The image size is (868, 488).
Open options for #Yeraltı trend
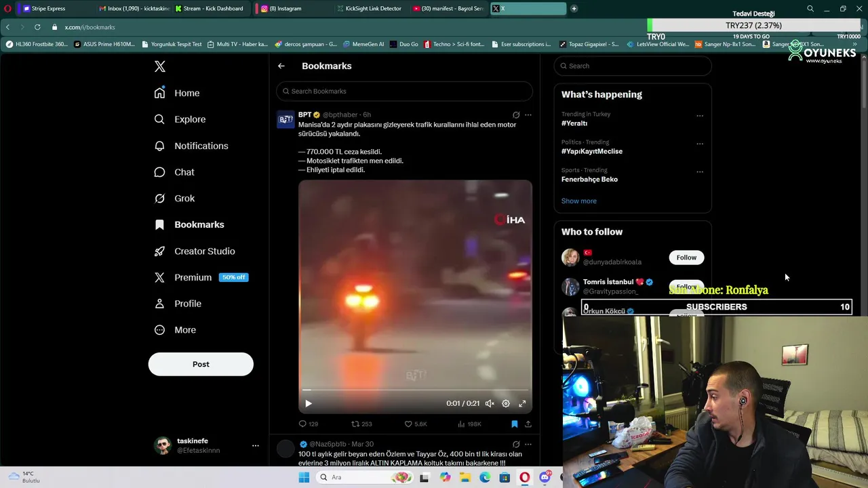click(700, 116)
